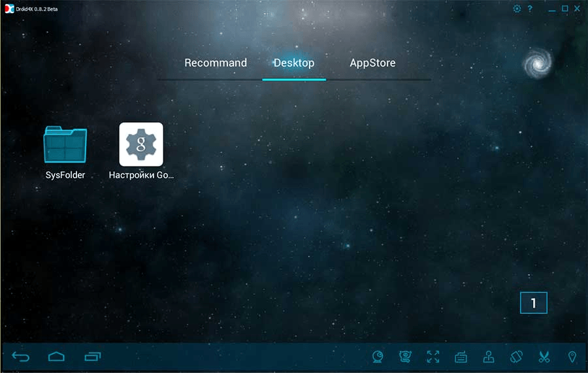Open the GPS location pin icon
This screenshot has width=588, height=373.
pos(572,357)
